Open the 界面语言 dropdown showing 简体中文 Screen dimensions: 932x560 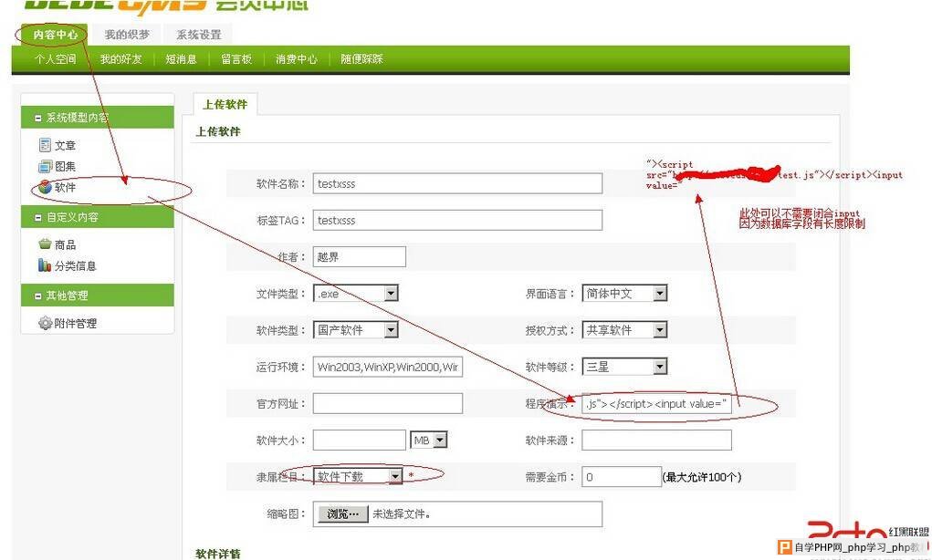point(624,294)
